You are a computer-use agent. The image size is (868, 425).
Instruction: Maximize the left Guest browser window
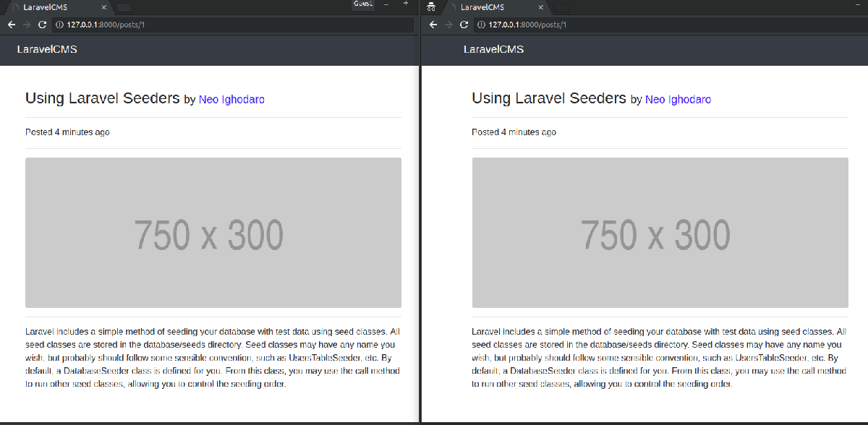[x=406, y=4]
